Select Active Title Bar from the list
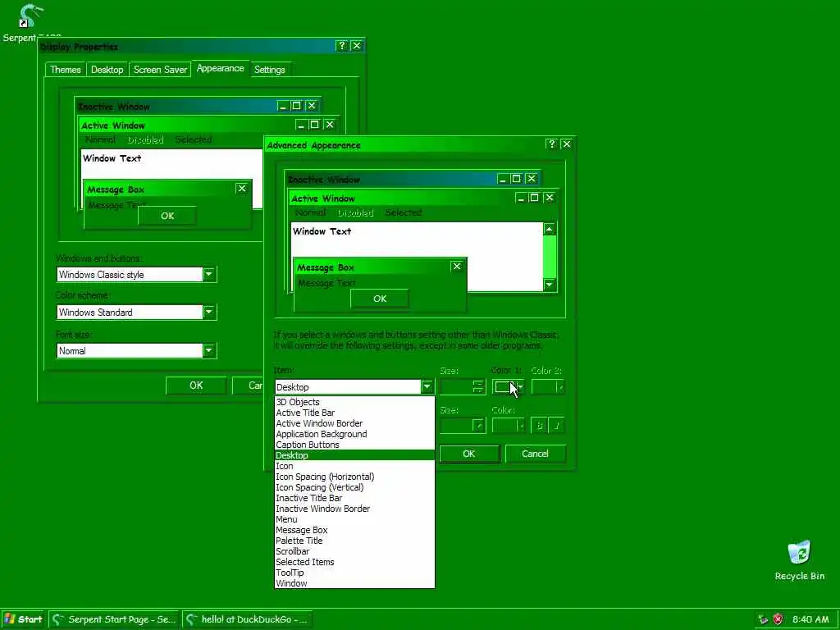 pyautogui.click(x=354, y=413)
